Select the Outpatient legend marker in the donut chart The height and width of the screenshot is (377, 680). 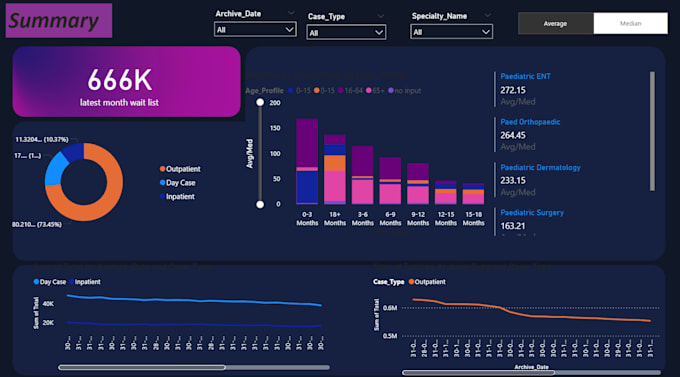(x=162, y=169)
